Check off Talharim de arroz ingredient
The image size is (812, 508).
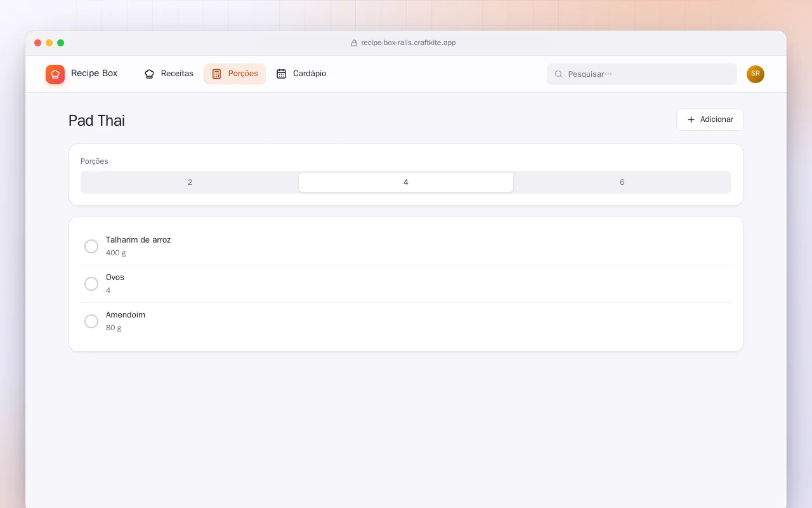point(91,246)
